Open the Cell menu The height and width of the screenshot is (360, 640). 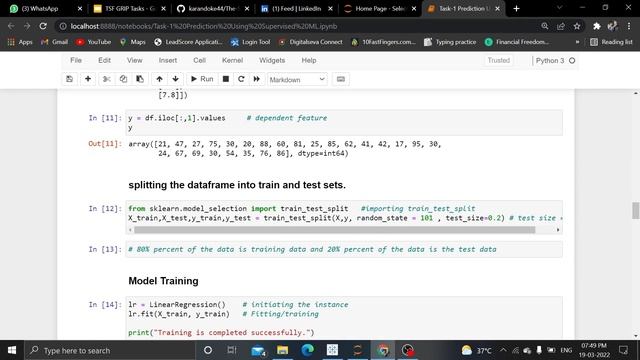coord(199,60)
